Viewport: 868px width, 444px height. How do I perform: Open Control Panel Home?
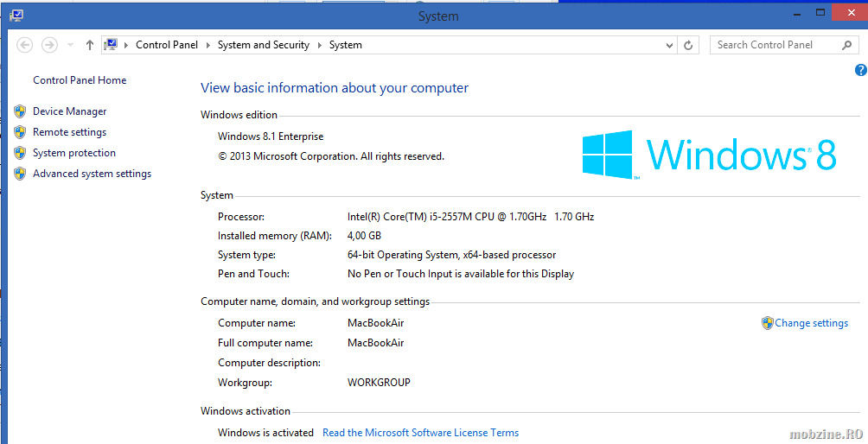coord(80,80)
